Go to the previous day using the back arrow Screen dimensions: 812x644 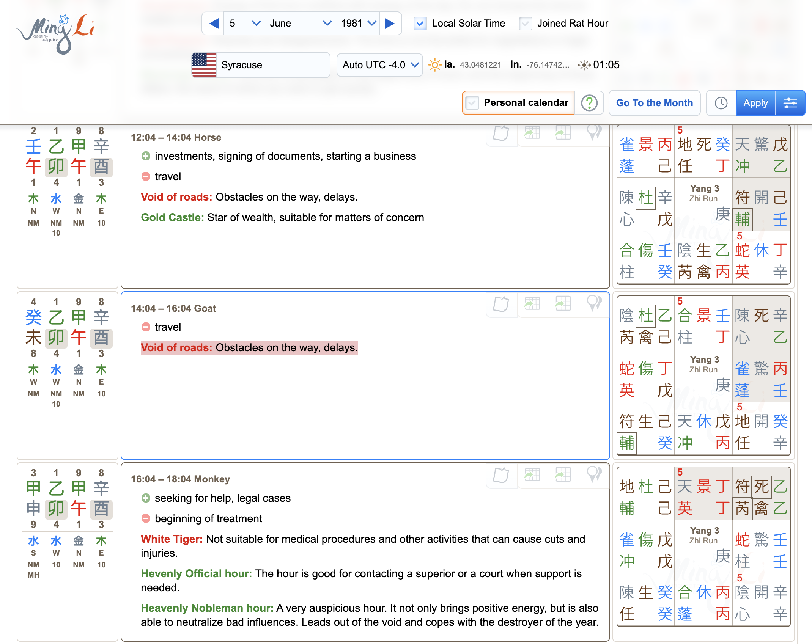tap(213, 23)
